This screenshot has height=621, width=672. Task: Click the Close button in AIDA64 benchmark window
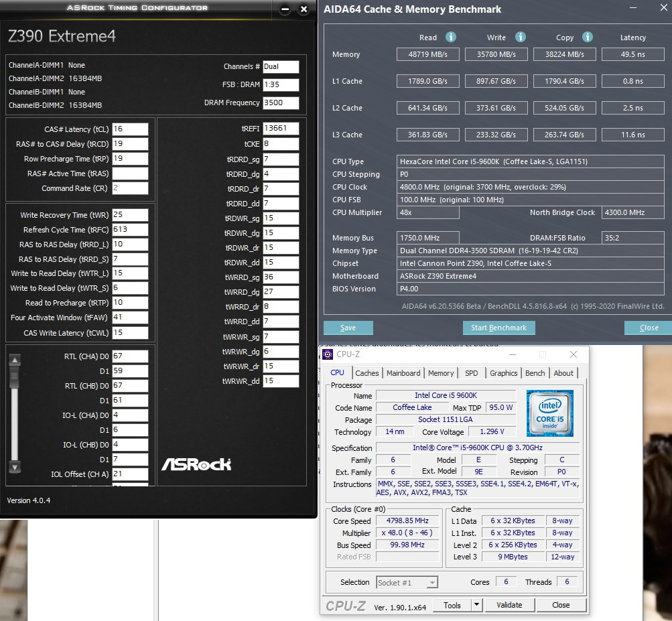[x=649, y=328]
